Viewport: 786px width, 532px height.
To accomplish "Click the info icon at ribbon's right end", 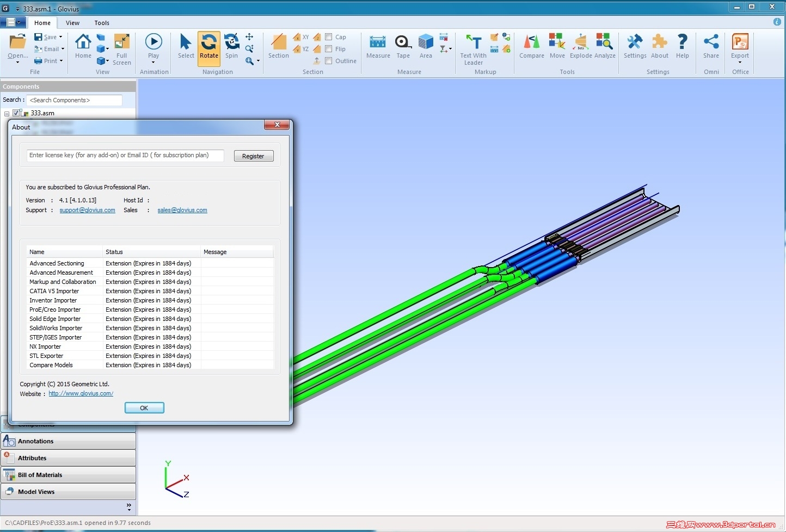I will [x=777, y=22].
